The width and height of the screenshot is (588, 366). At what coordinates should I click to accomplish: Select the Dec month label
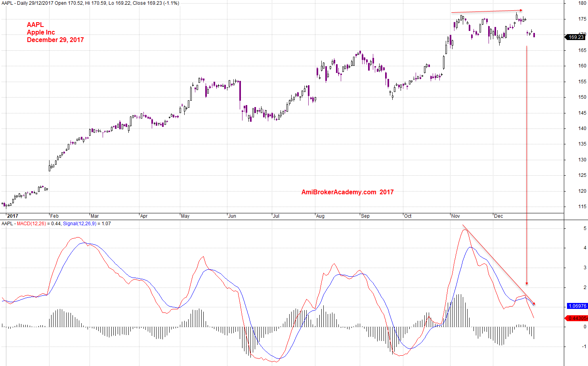click(x=498, y=216)
